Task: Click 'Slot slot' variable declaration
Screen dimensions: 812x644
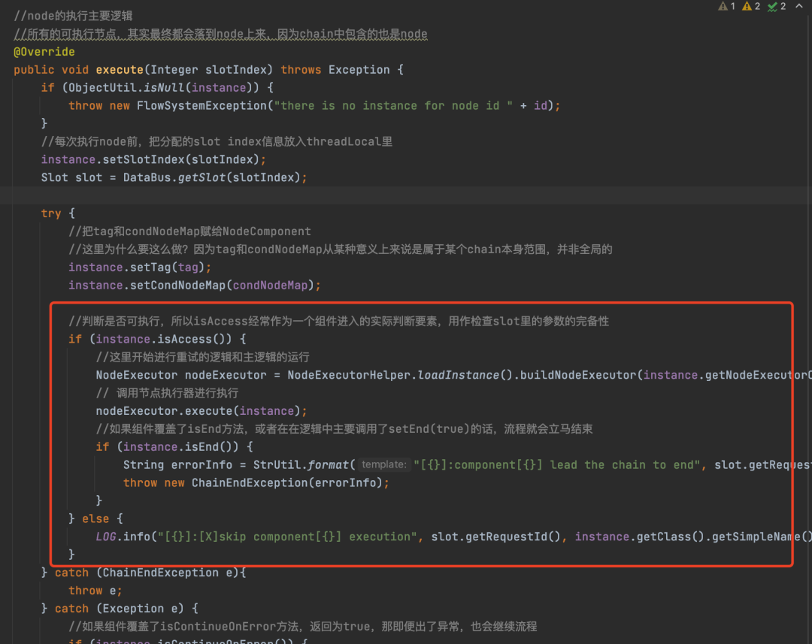Action: (71, 177)
